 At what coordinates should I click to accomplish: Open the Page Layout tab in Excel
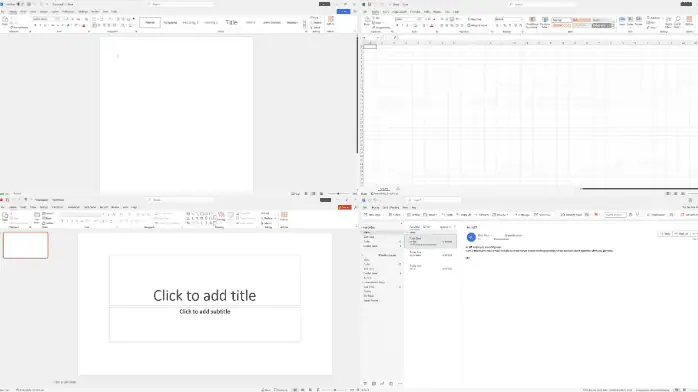click(x=400, y=12)
